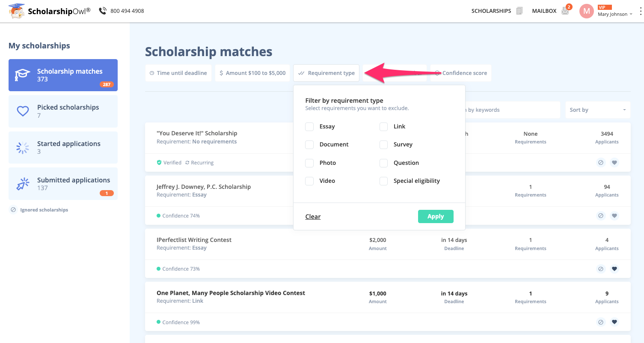Open the Mailbox envelope icon
644x343 pixels.
pos(565,11)
